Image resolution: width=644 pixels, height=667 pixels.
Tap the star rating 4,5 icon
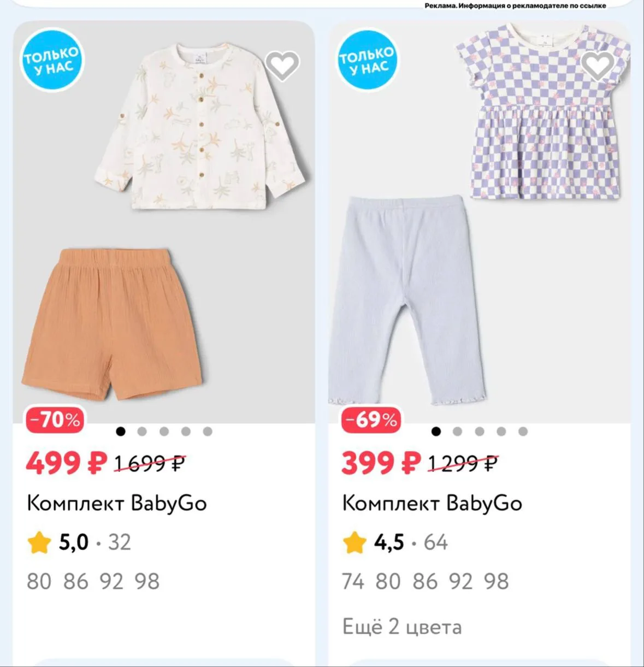point(355,543)
